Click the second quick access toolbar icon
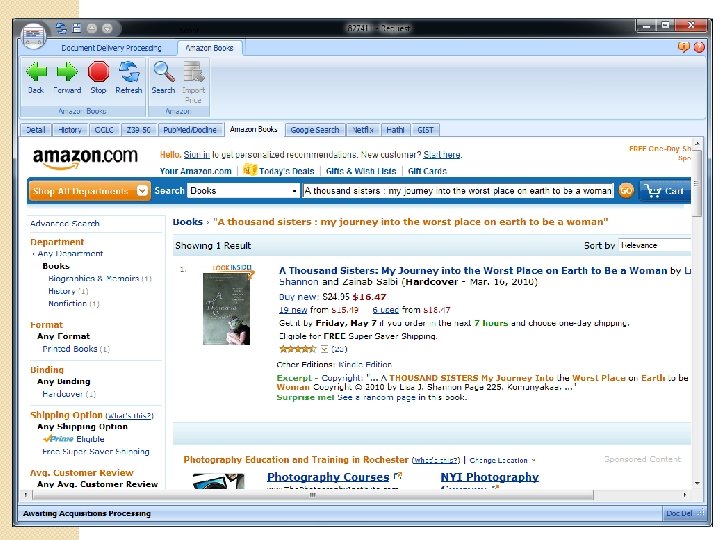Image resolution: width=720 pixels, height=540 pixels. click(77, 28)
